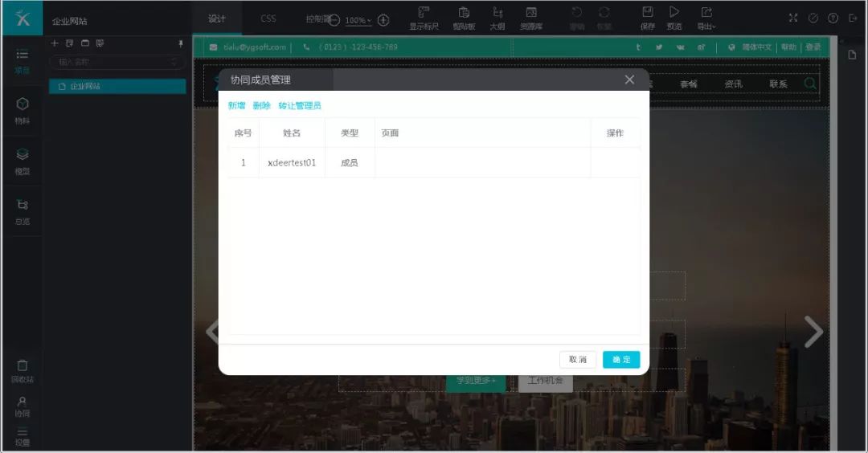Click the redo icon in toolbar
Image resolution: width=868 pixels, height=453 pixels.
[604, 13]
